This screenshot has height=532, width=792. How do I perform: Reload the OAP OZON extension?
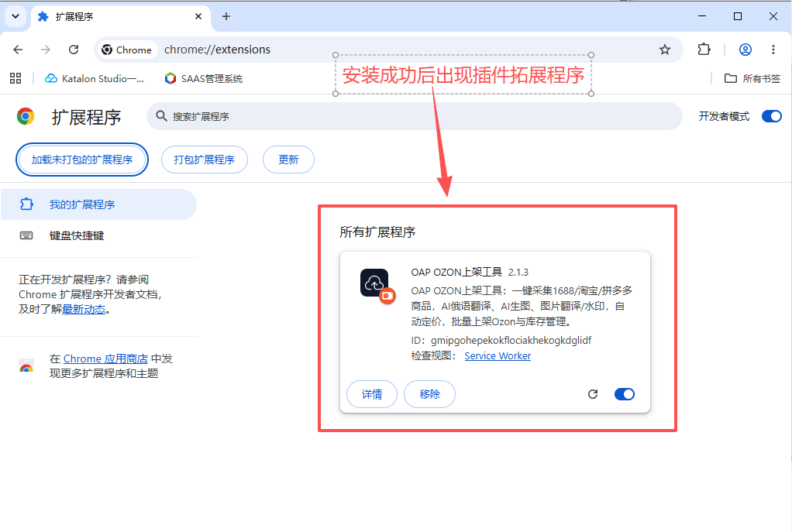click(x=593, y=394)
